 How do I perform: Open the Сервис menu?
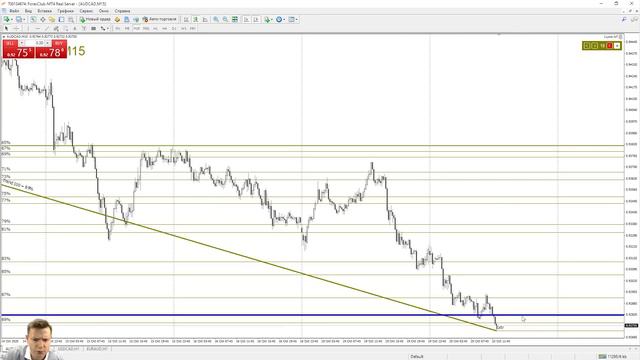point(86,11)
